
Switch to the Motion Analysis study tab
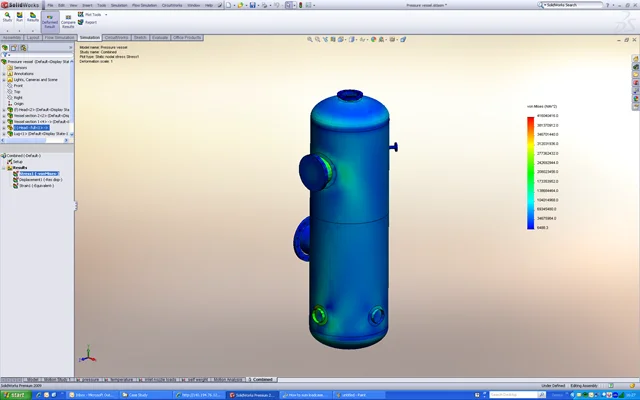[x=229, y=380]
